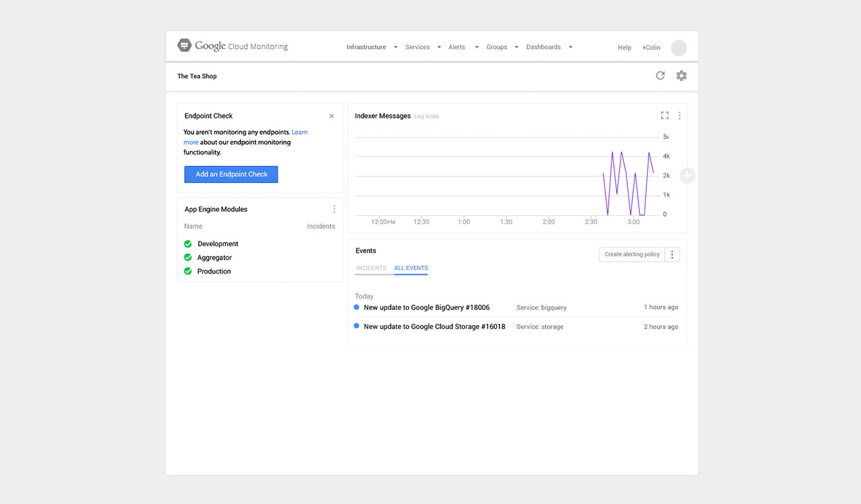The image size is (861, 504).
Task: Switch to the Incidents tab
Action: point(371,268)
